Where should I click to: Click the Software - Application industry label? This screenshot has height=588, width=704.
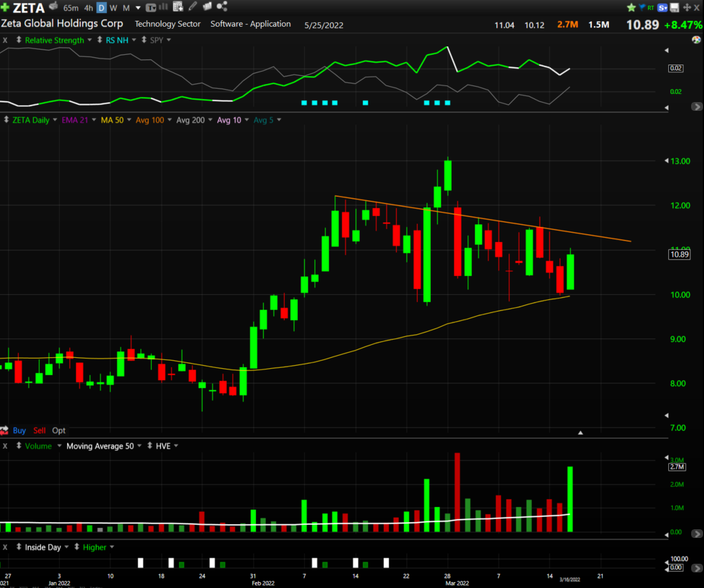click(250, 24)
